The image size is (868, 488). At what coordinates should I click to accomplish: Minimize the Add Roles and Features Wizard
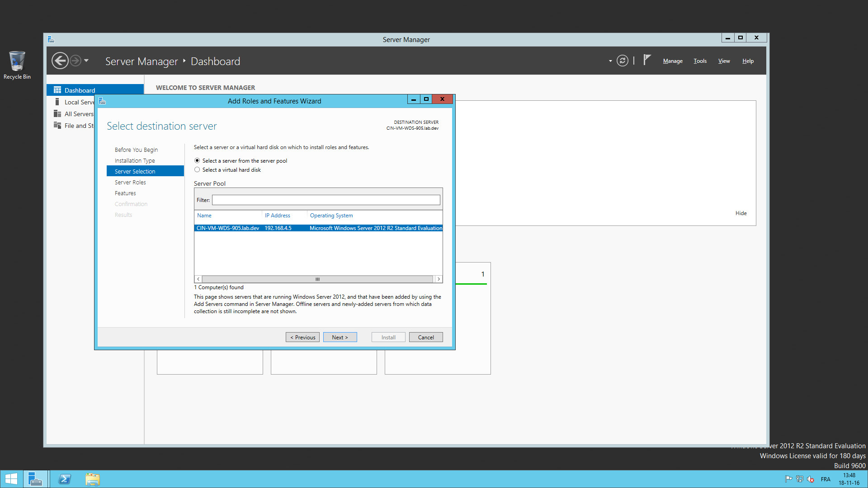click(x=414, y=99)
